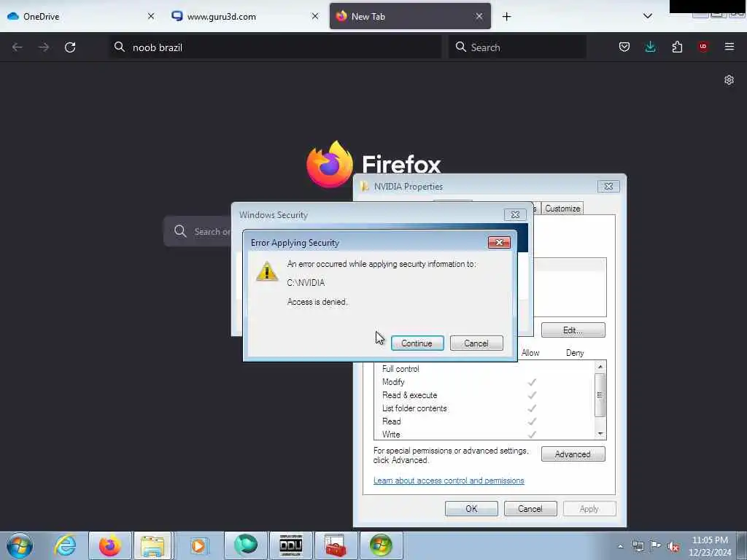Open the green orb app in taskbar
Viewport: 747px width, 560px height.
pyautogui.click(x=381, y=545)
